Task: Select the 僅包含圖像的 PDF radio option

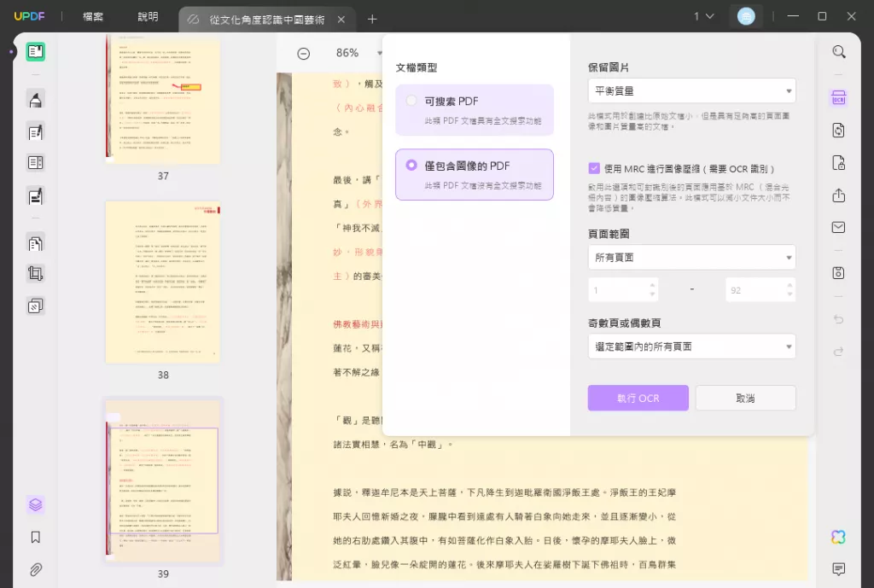Action: pos(411,166)
